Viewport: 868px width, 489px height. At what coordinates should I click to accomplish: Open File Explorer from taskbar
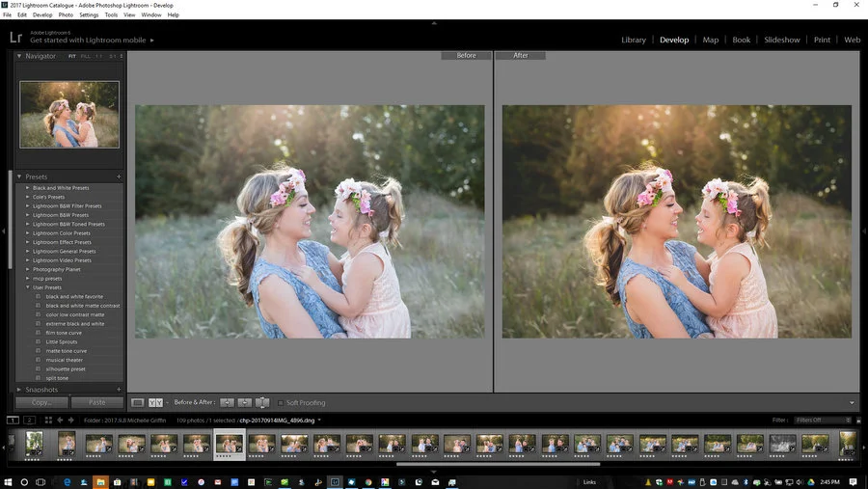pyautogui.click(x=100, y=482)
